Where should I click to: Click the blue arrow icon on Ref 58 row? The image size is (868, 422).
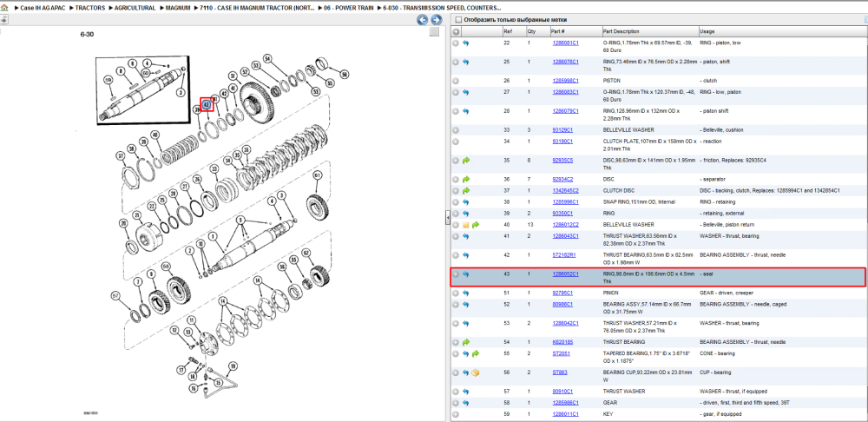(x=465, y=403)
